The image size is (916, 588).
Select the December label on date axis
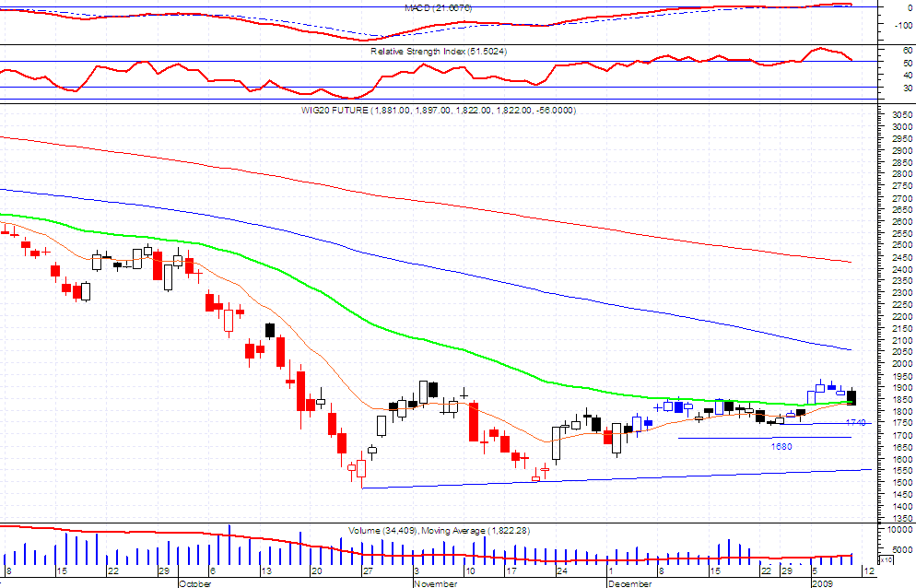coord(629,583)
